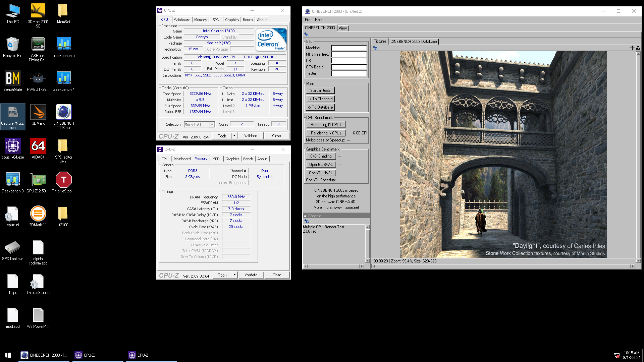Screen dimensions: 644x362
Task: Click console horizontal scrollbar right arrow
Action: [x=362, y=266]
